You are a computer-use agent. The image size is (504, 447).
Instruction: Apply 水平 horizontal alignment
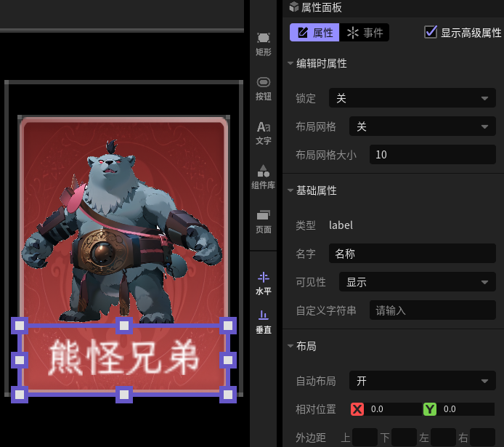coord(263,283)
